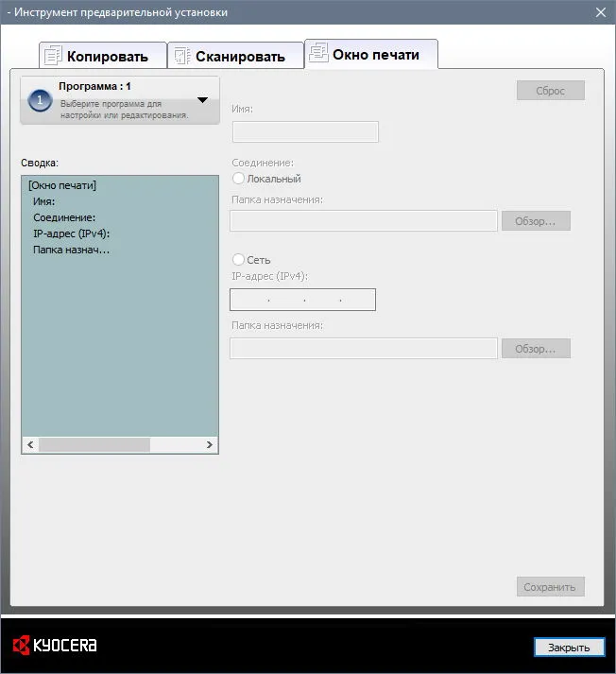Image resolution: width=616 pixels, height=674 pixels.
Task: Click the Имя text field
Action: pos(305,131)
